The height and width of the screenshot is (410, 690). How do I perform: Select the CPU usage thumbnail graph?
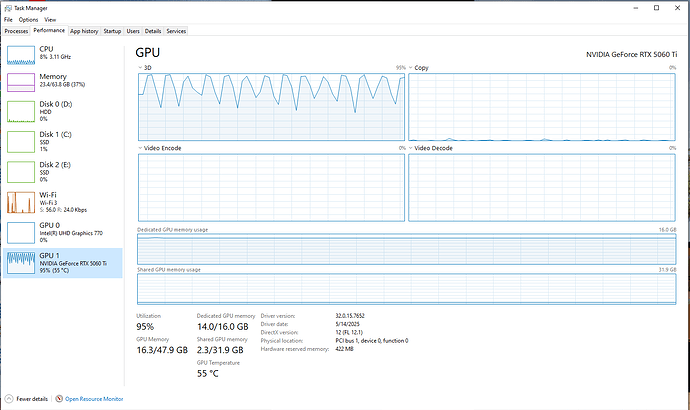pyautogui.click(x=21, y=55)
